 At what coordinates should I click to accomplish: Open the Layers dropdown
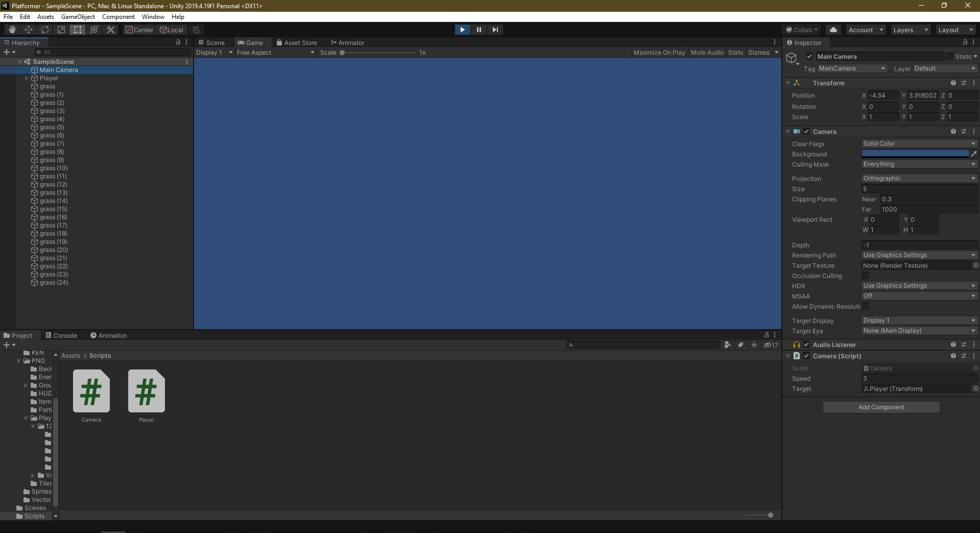(x=911, y=30)
